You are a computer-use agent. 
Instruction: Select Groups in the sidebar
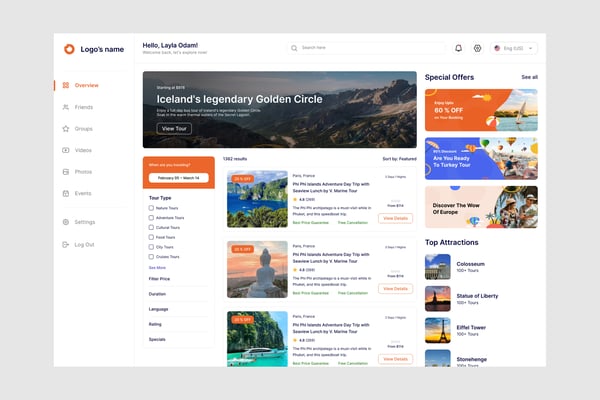[83, 129]
